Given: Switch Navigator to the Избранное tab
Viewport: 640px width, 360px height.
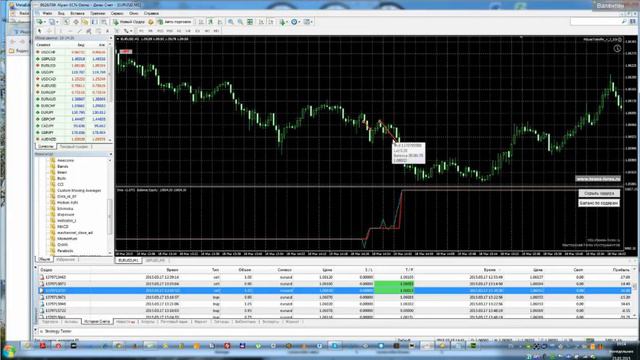Looking at the screenshot, I should click(66, 260).
